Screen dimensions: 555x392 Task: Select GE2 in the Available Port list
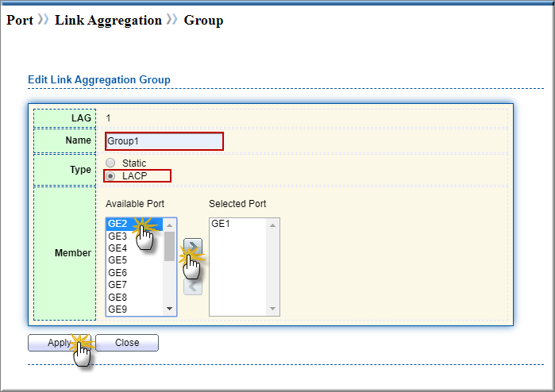(x=118, y=225)
